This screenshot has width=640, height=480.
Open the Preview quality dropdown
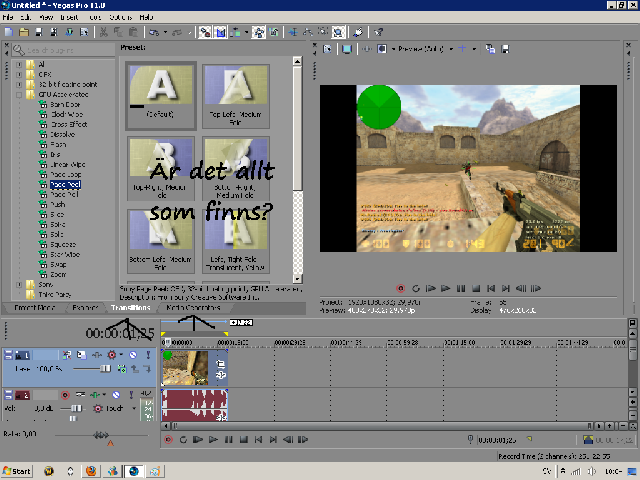click(x=451, y=49)
